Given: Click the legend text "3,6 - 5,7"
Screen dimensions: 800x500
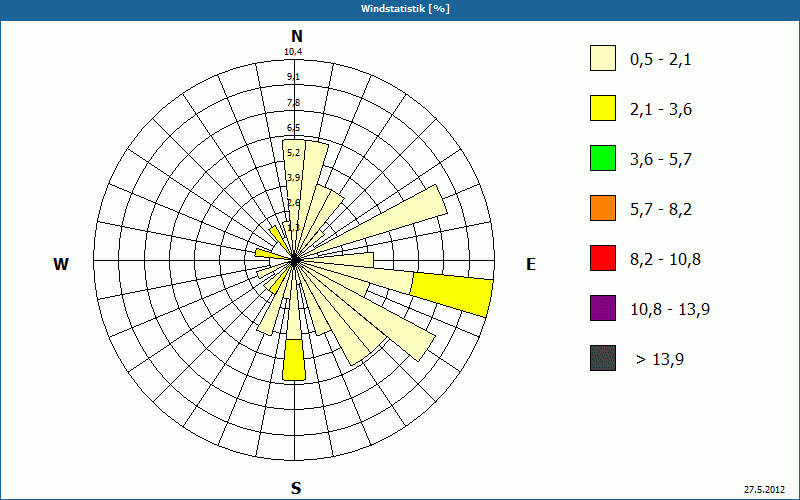Looking at the screenshot, I should coord(661,160).
